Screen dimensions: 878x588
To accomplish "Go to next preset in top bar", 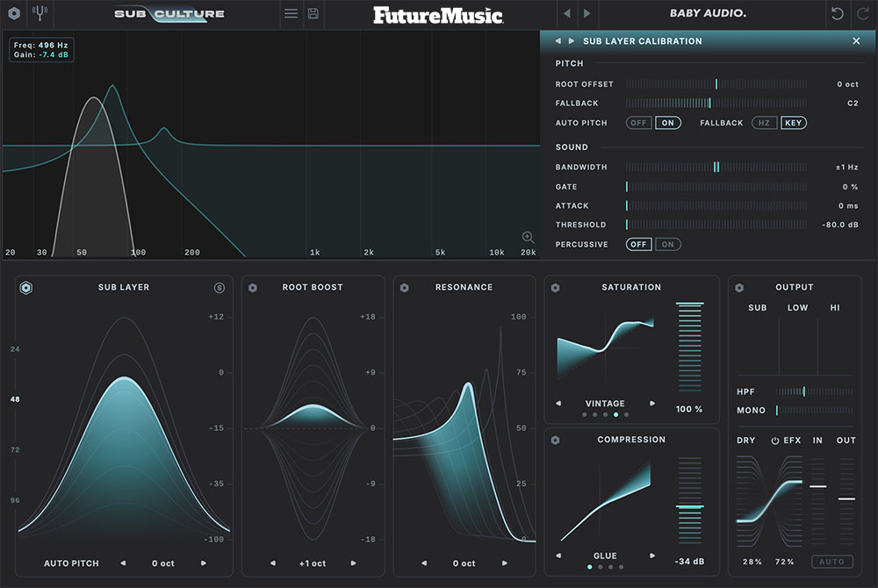I will (587, 13).
